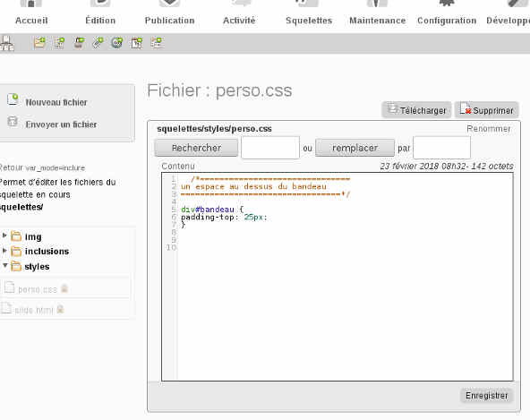Click the Envoyer un fichier upload icon
Screen dimensions: 530x420
[x=13, y=122]
